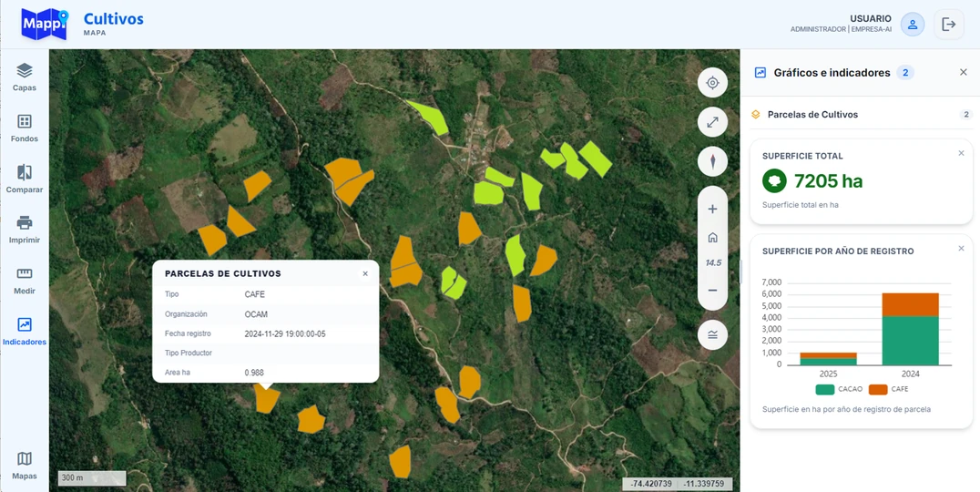Screen dimensions: 980x492
Task: Click the Superficie total en ha caption
Action: point(801,204)
